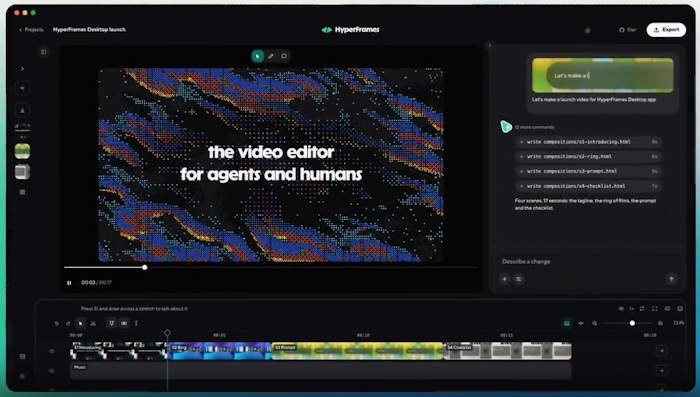Toggle the theme sun icon in header
700x397 pixels.
point(588,30)
